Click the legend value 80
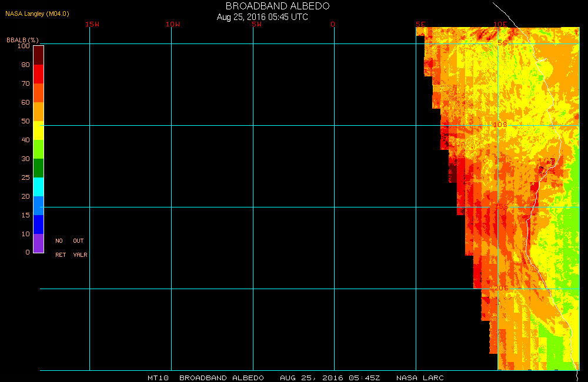 pos(25,65)
